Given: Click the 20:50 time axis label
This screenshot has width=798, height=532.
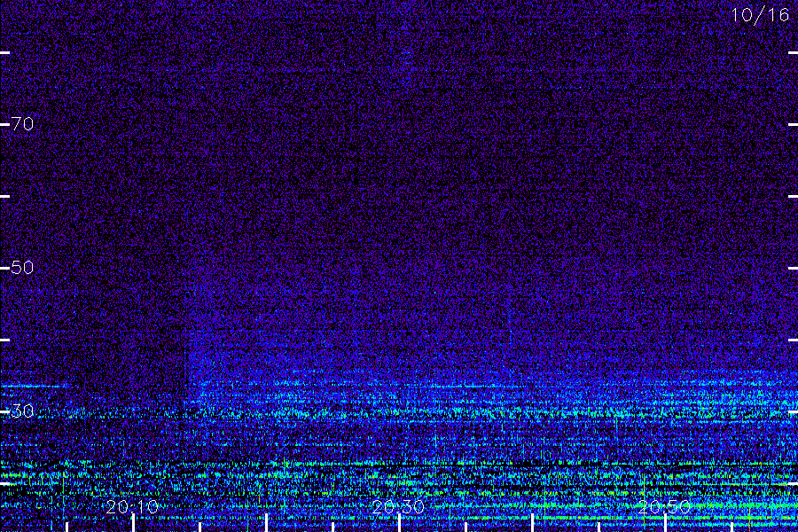Looking at the screenshot, I should (664, 506).
